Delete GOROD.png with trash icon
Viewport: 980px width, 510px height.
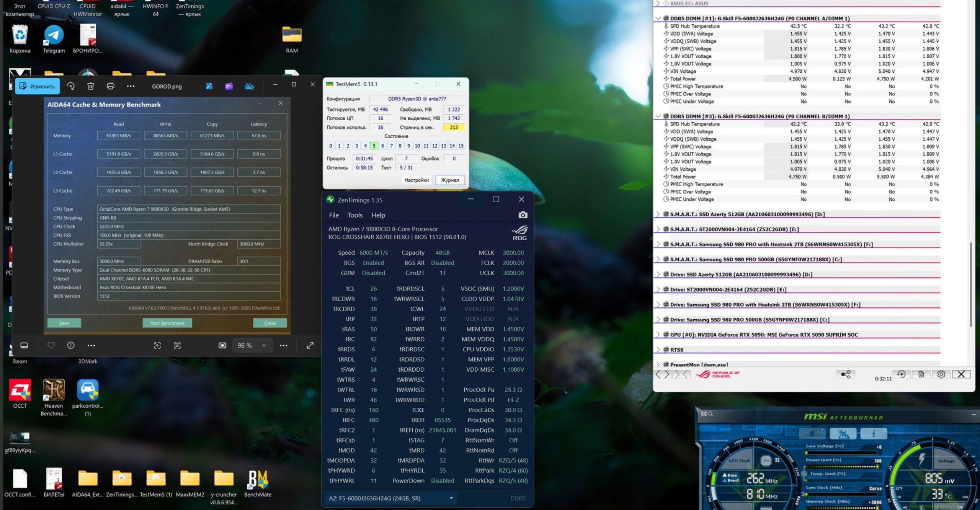(90, 86)
